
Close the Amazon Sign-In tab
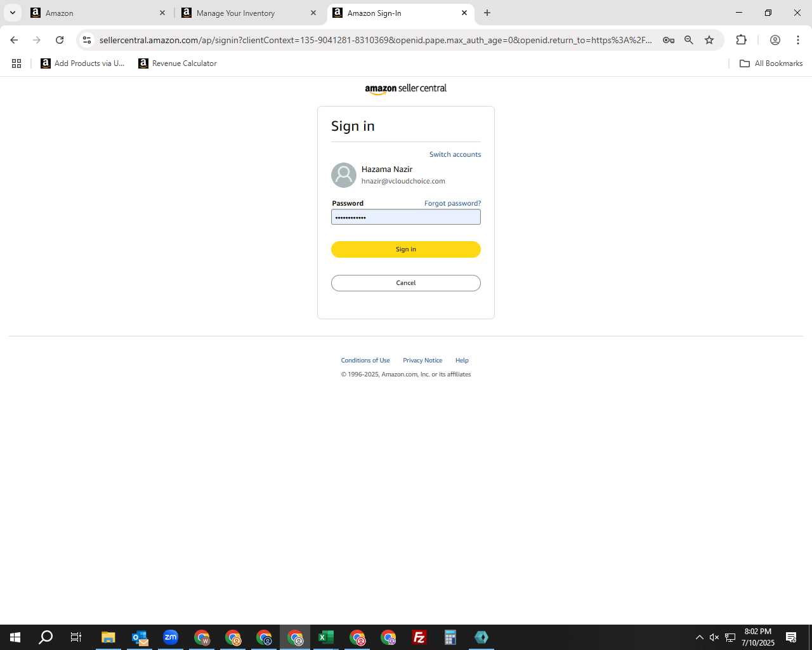pyautogui.click(x=464, y=13)
